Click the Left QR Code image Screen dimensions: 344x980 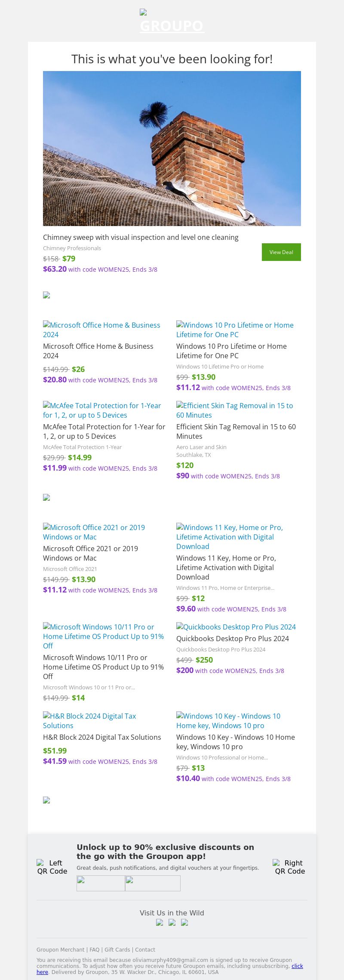click(x=52, y=867)
